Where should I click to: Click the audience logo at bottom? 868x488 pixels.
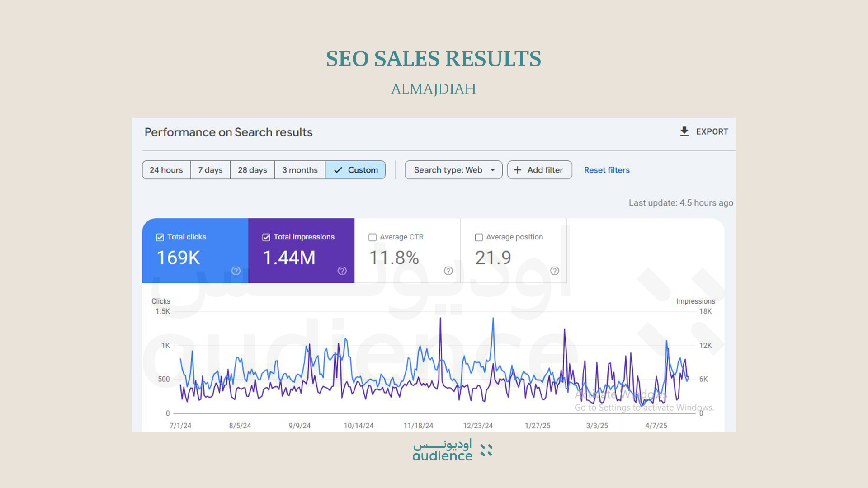[x=452, y=450]
